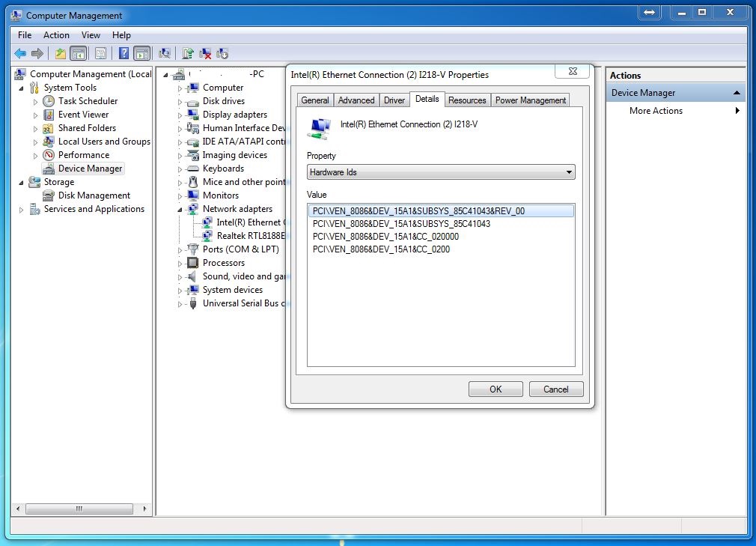The width and height of the screenshot is (756, 546).
Task: Click the Properties toolbar icon
Action: tap(100, 53)
